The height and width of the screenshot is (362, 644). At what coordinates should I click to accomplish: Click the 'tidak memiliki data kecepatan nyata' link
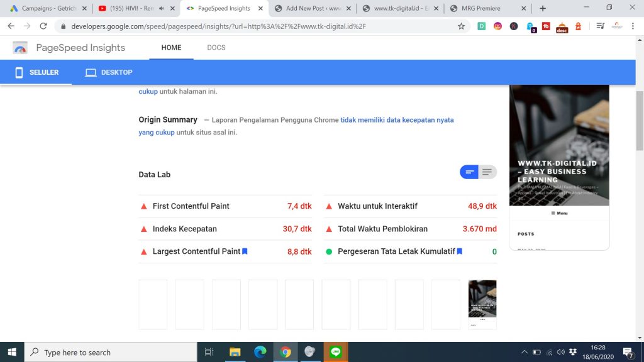[397, 119]
